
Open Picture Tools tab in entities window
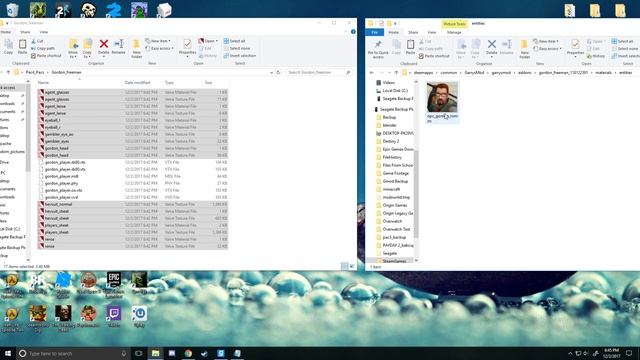[x=454, y=24]
